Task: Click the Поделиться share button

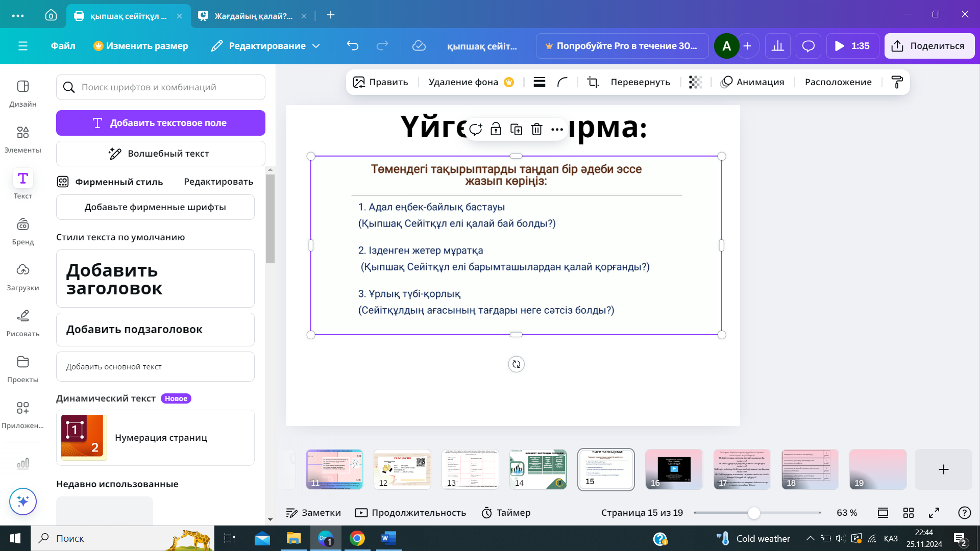Action: (929, 46)
